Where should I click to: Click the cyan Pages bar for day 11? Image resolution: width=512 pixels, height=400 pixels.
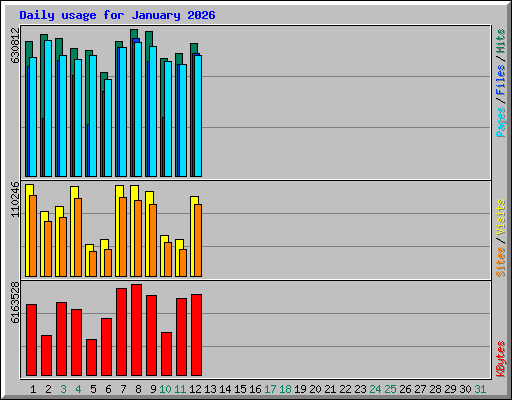pos(183,120)
